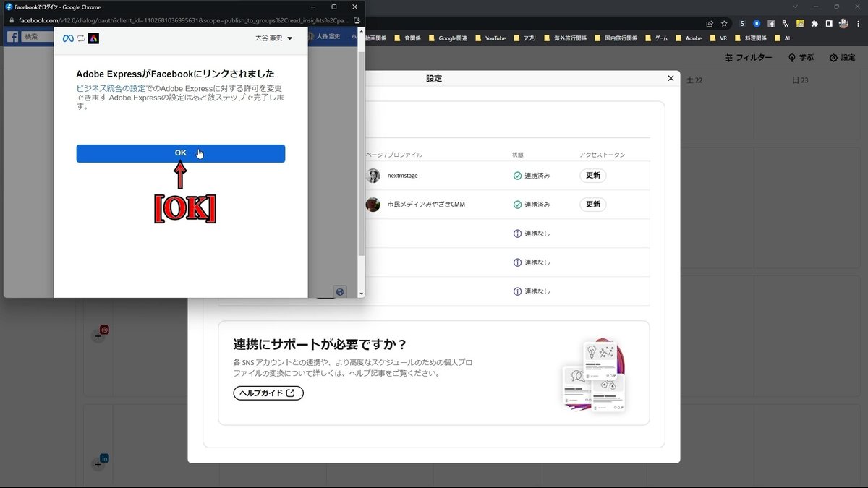The height and width of the screenshot is (488, 868).
Task: Open the アプリ bookmark folder
Action: pos(525,38)
